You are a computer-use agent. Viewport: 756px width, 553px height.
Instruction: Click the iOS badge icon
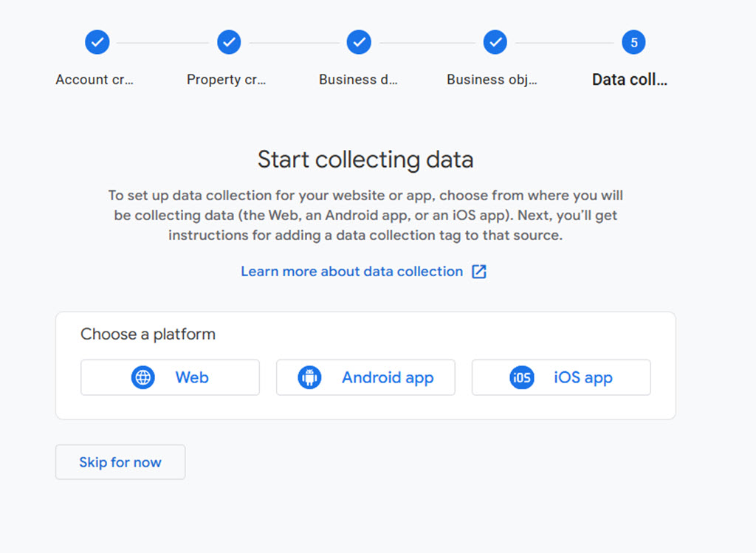(522, 377)
